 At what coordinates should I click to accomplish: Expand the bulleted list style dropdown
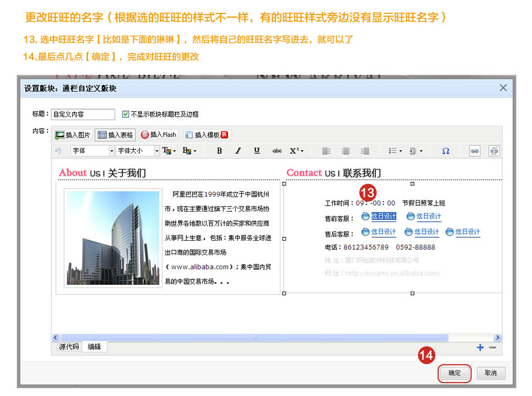coord(396,151)
